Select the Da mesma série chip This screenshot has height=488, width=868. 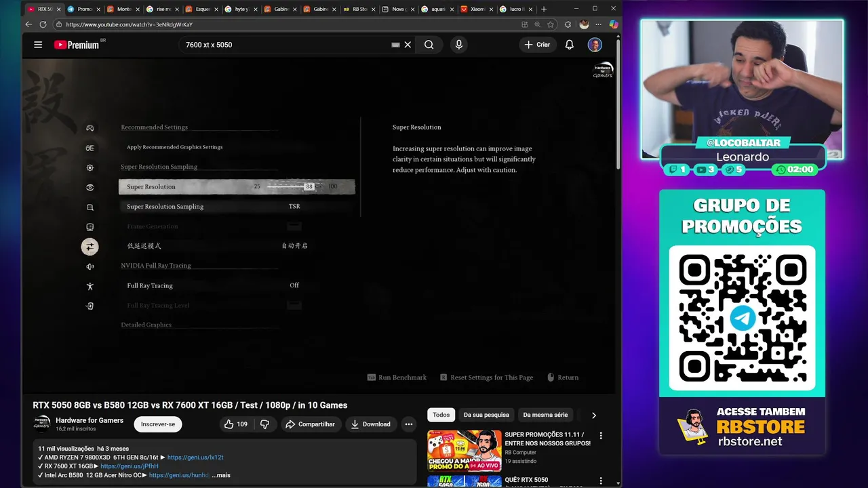[x=545, y=415]
